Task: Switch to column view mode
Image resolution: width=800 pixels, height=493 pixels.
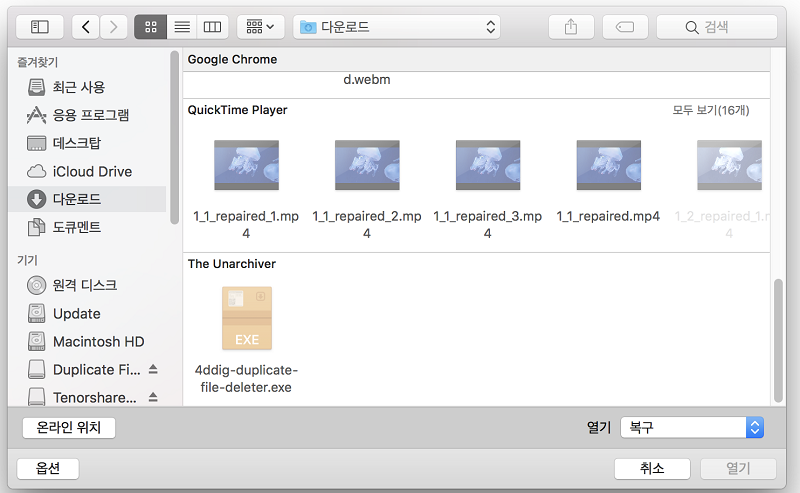Action: pyautogui.click(x=211, y=27)
